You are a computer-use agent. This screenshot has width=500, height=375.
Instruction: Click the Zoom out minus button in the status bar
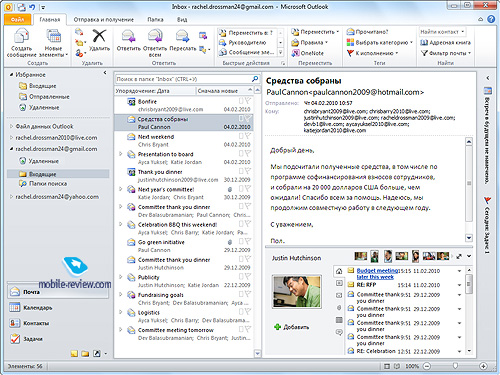[x=427, y=366]
